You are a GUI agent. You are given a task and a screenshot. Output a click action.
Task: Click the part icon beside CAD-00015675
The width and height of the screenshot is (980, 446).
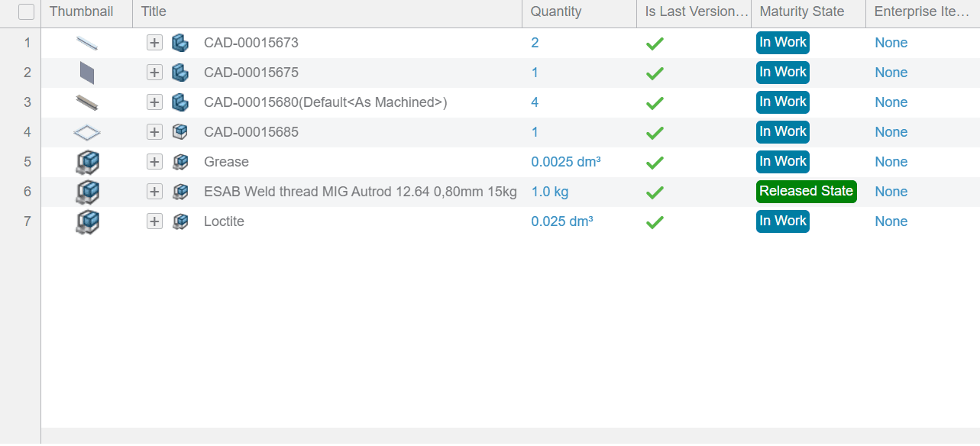(x=180, y=73)
